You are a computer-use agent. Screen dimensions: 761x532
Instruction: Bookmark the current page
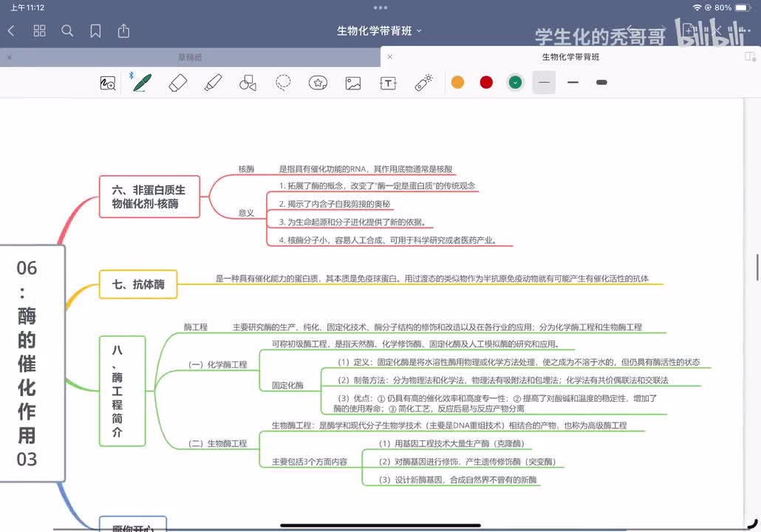click(95, 31)
